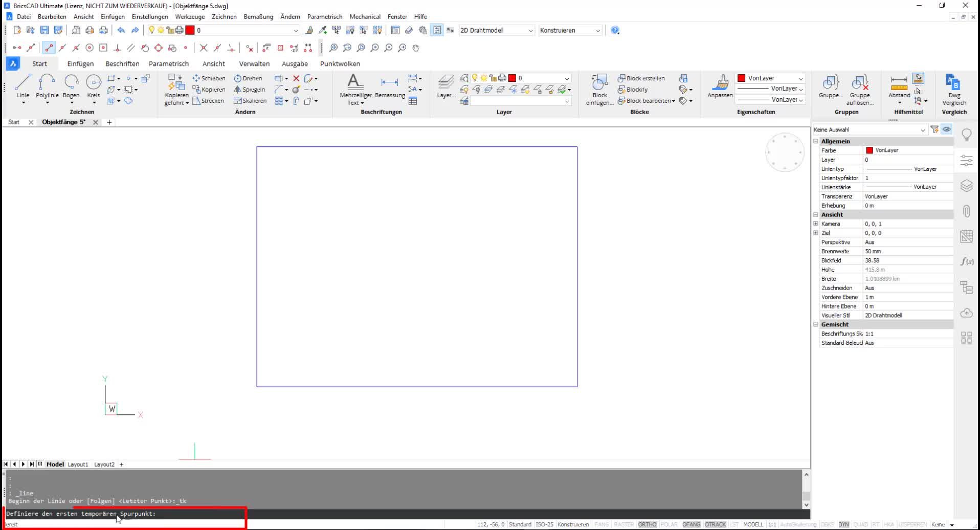Toggle QUAD in status bar
This screenshot has height=530, width=980.
click(861, 524)
